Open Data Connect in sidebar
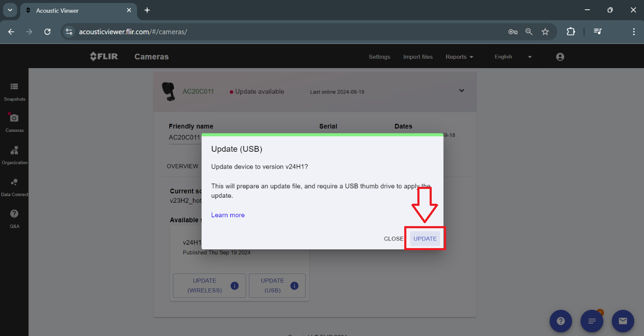 click(14, 187)
